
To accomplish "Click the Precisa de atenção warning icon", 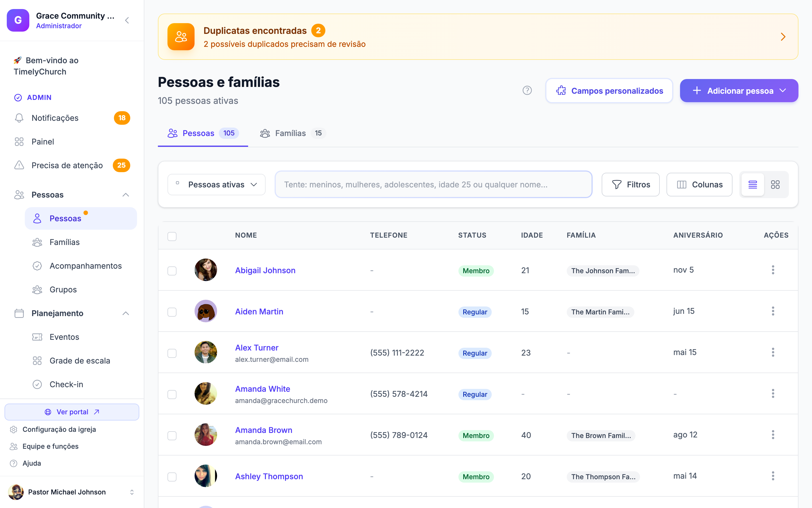I will pos(19,165).
